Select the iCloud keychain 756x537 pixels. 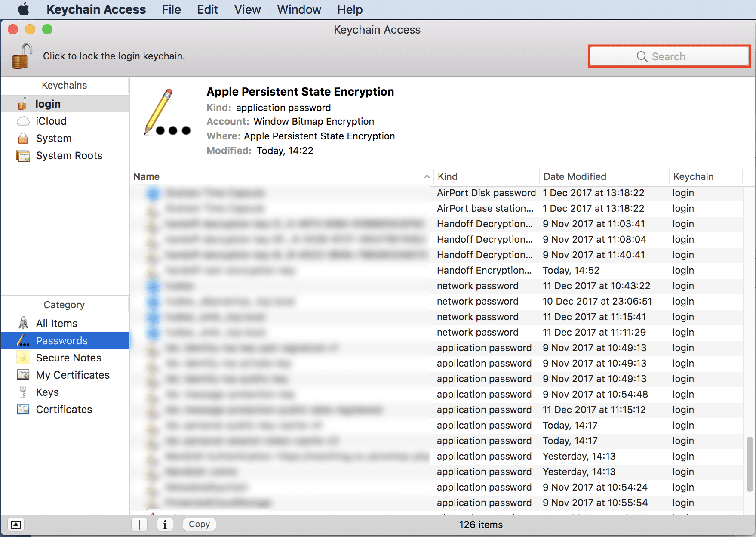(x=65, y=121)
